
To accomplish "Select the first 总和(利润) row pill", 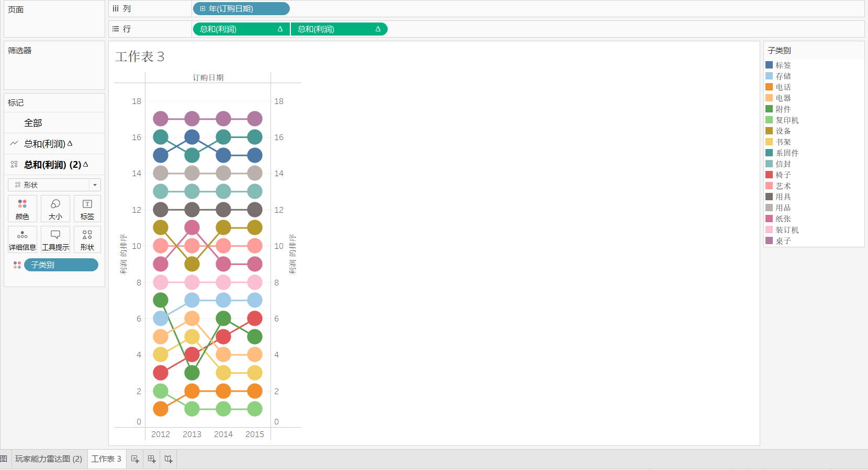I will (x=241, y=29).
